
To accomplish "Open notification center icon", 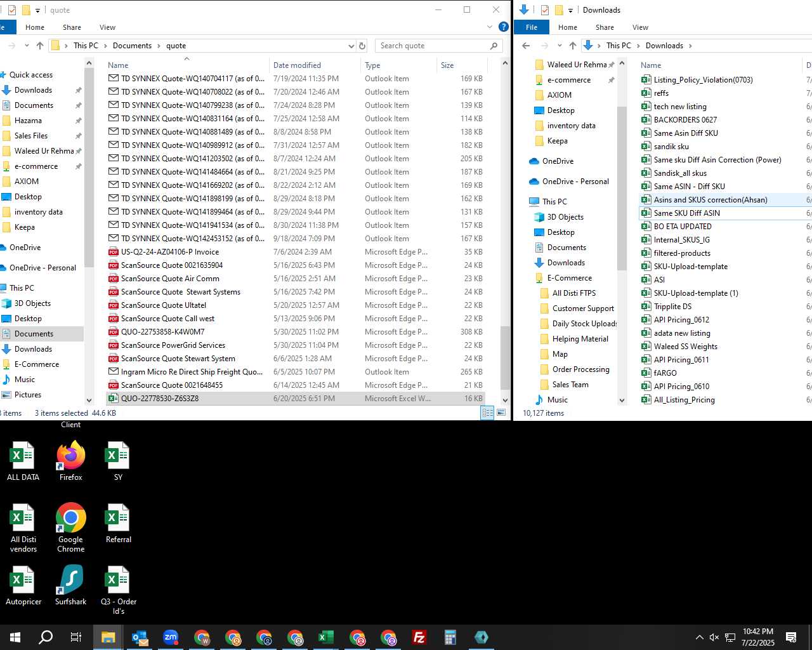I will tap(791, 637).
